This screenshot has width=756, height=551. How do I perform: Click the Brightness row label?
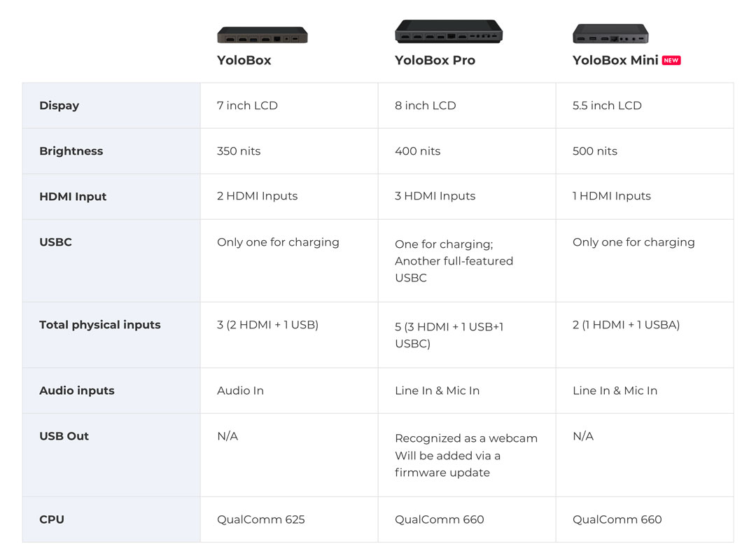point(71,151)
